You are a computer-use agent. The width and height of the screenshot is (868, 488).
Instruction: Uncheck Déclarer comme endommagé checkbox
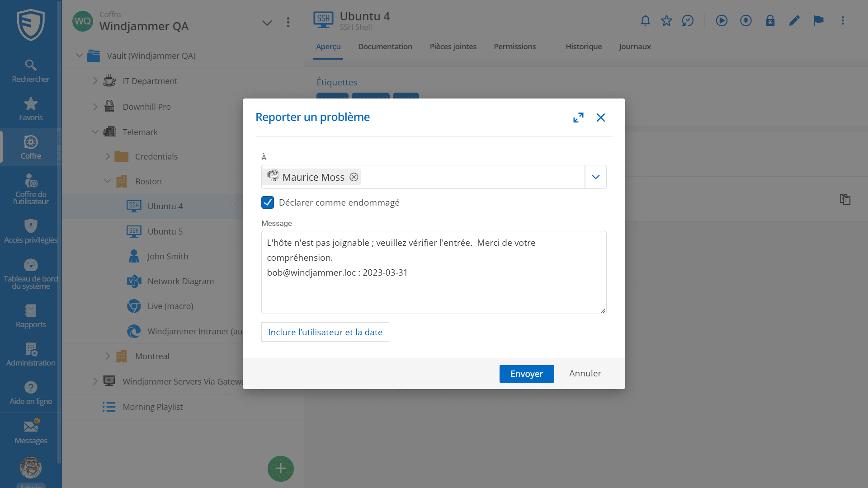click(x=268, y=202)
